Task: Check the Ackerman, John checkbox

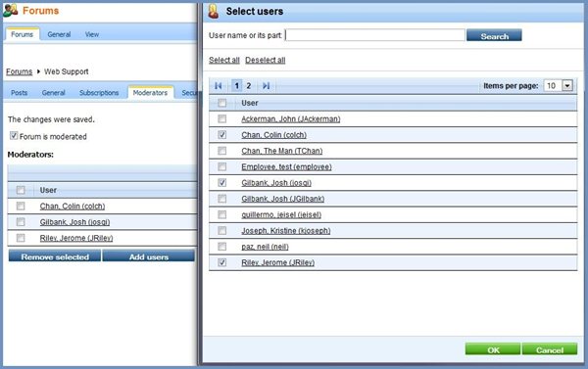Action: pyautogui.click(x=222, y=118)
